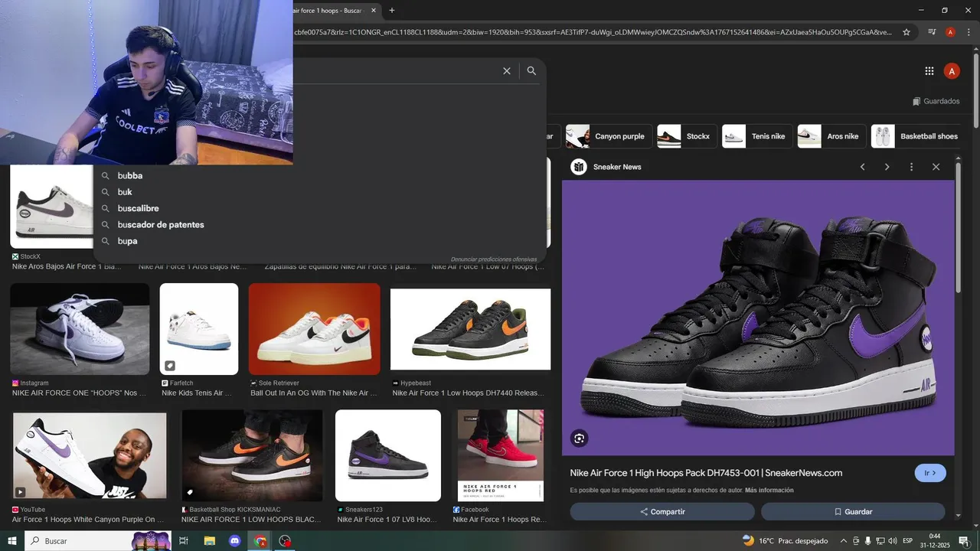The width and height of the screenshot is (980, 551).
Task: Open the Chrome three-dot menu
Action: click(969, 32)
